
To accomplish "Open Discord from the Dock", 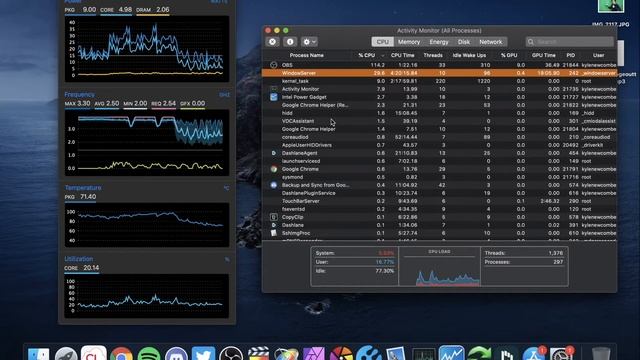I will point(176,354).
